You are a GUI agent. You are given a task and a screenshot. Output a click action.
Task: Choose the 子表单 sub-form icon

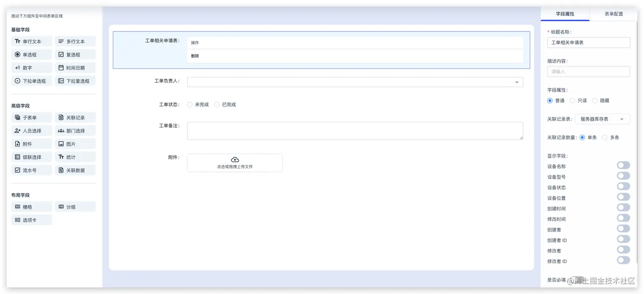click(17, 117)
